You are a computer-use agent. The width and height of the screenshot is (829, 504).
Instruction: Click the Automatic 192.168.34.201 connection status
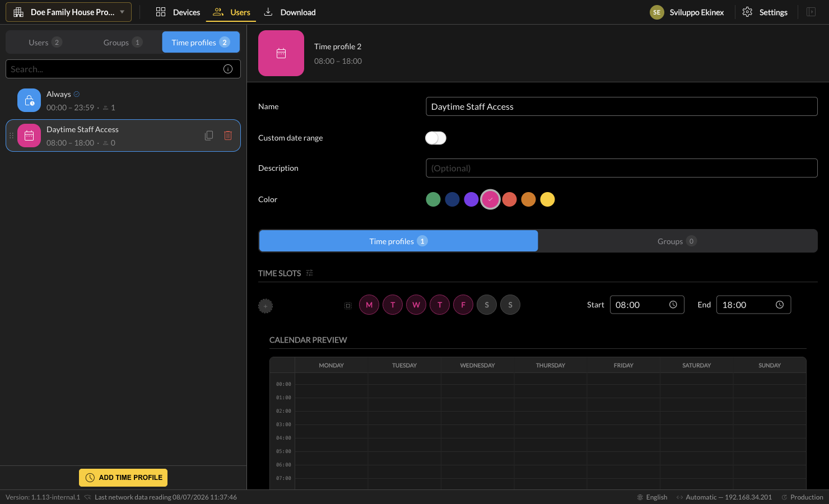click(724, 497)
